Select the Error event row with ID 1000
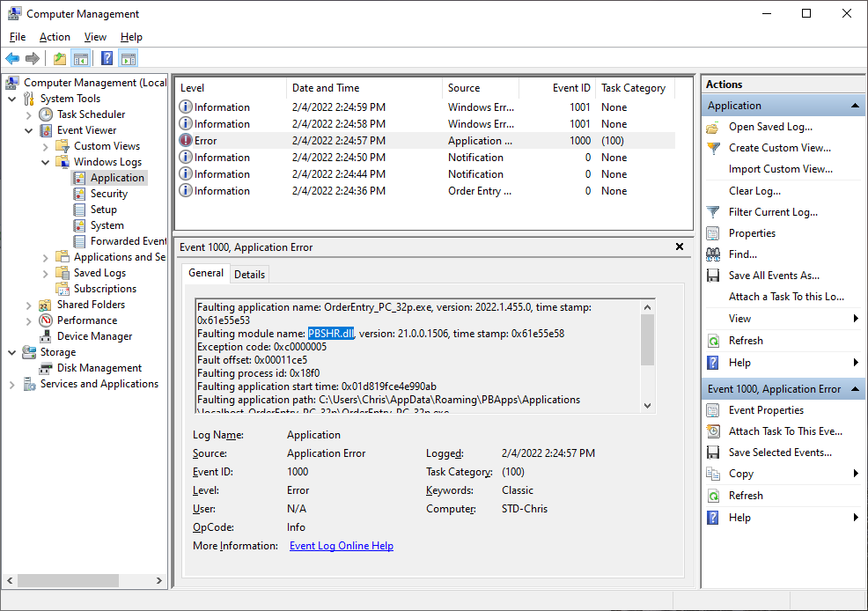868x611 pixels. (x=424, y=141)
